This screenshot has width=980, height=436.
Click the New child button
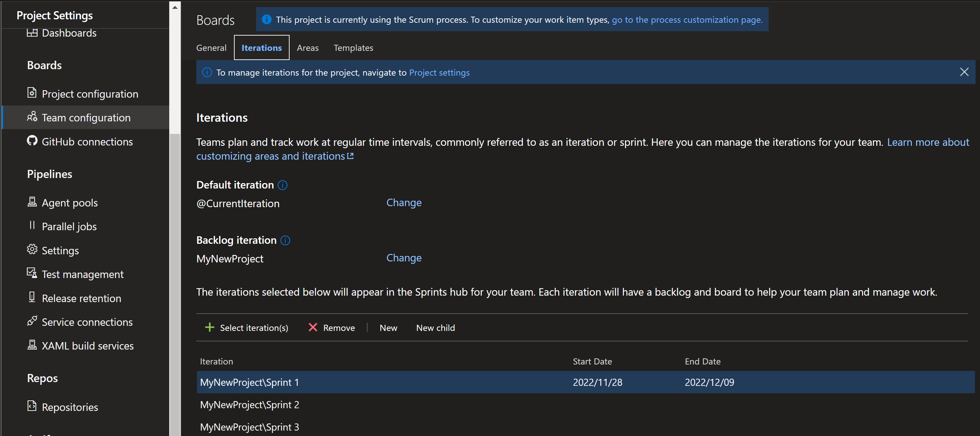(x=435, y=328)
